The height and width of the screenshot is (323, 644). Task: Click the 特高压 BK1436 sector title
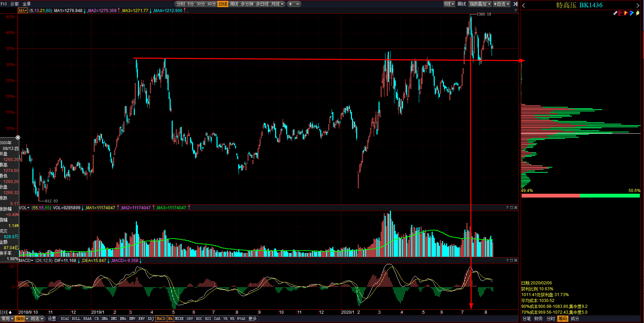579,5
